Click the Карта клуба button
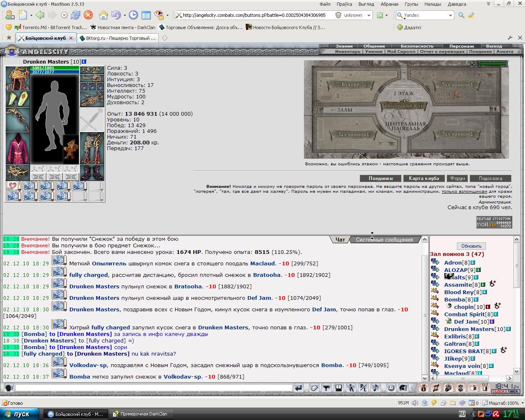This screenshot has width=525, height=420. (424, 178)
